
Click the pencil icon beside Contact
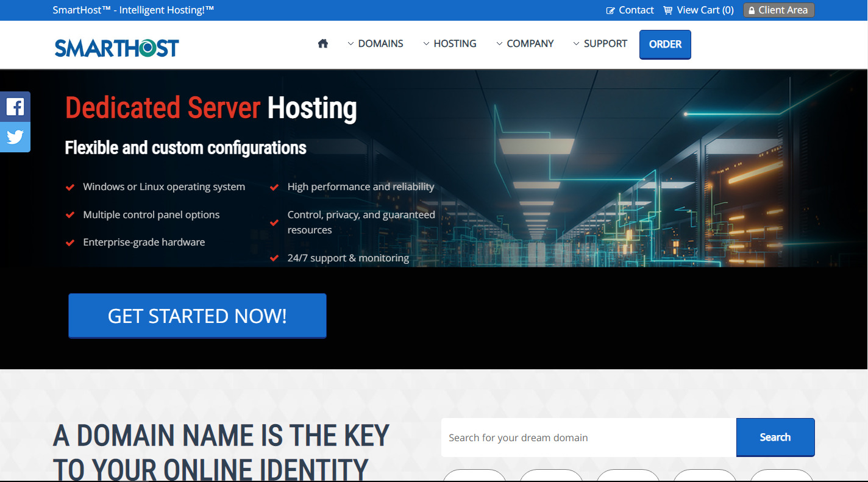(x=610, y=10)
